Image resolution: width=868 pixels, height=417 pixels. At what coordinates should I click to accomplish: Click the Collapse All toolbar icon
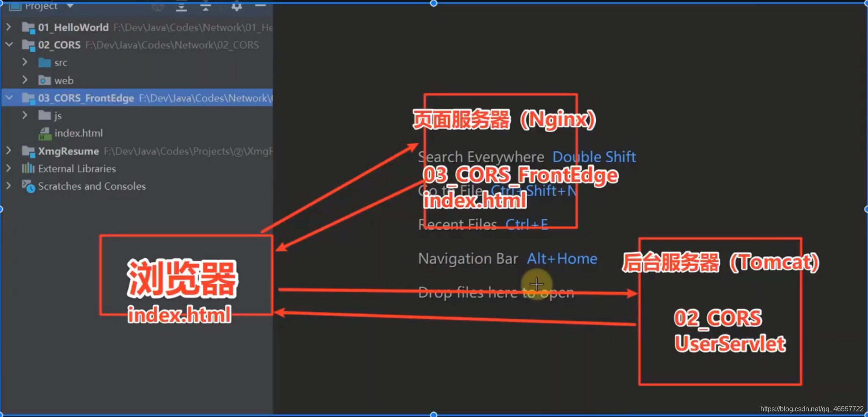(206, 6)
